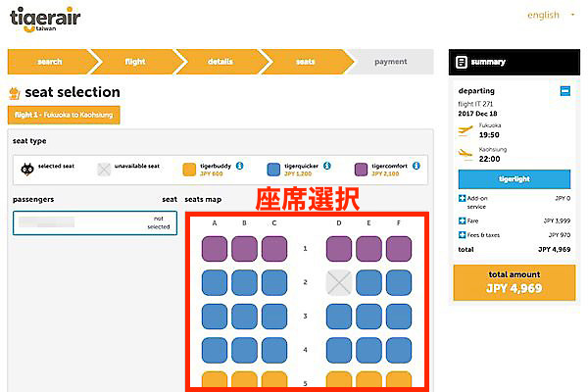Choose tigerquicker seat 3A
Screen dimensions: 588x392
pos(215,317)
